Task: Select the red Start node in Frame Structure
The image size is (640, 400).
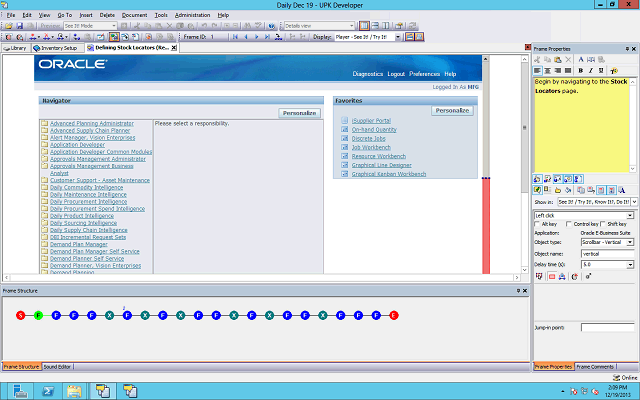Action: [x=20, y=315]
